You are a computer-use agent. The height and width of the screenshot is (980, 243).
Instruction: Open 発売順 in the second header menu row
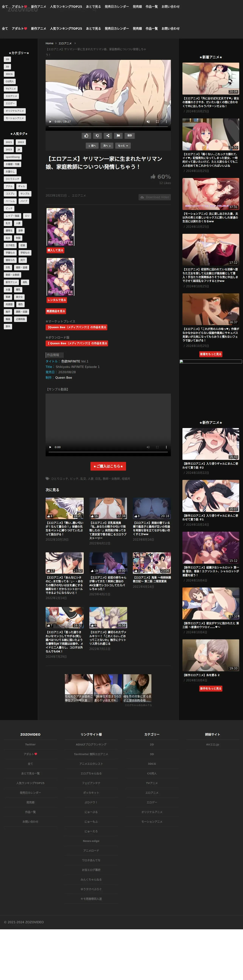click(137, 29)
